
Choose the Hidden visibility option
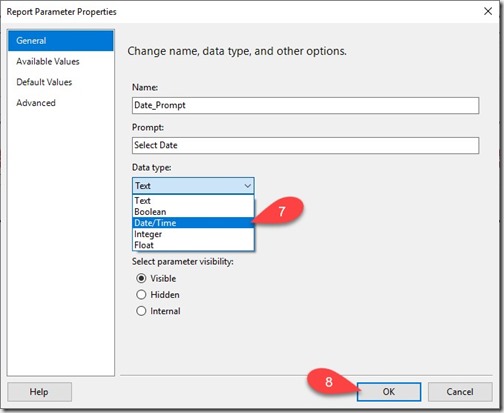pos(141,295)
